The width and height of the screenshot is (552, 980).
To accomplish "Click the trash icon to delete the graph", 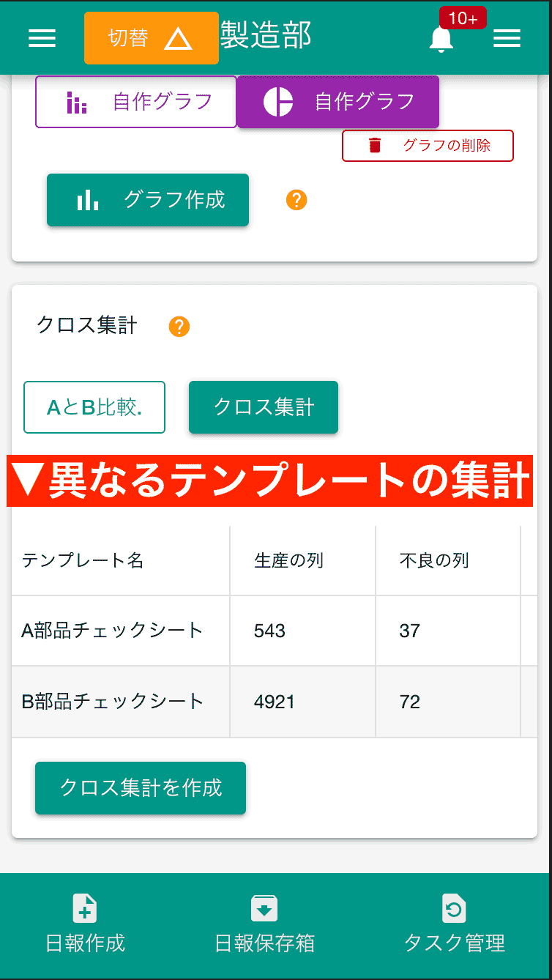I will 375,145.
